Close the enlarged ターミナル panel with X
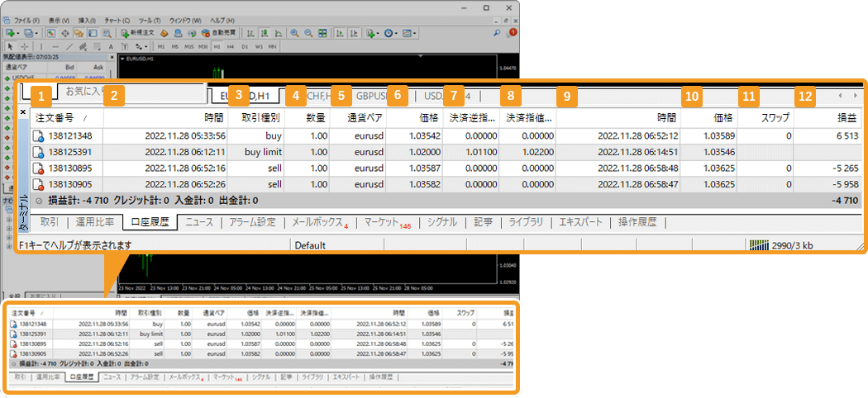868x398 pixels. 22,111
